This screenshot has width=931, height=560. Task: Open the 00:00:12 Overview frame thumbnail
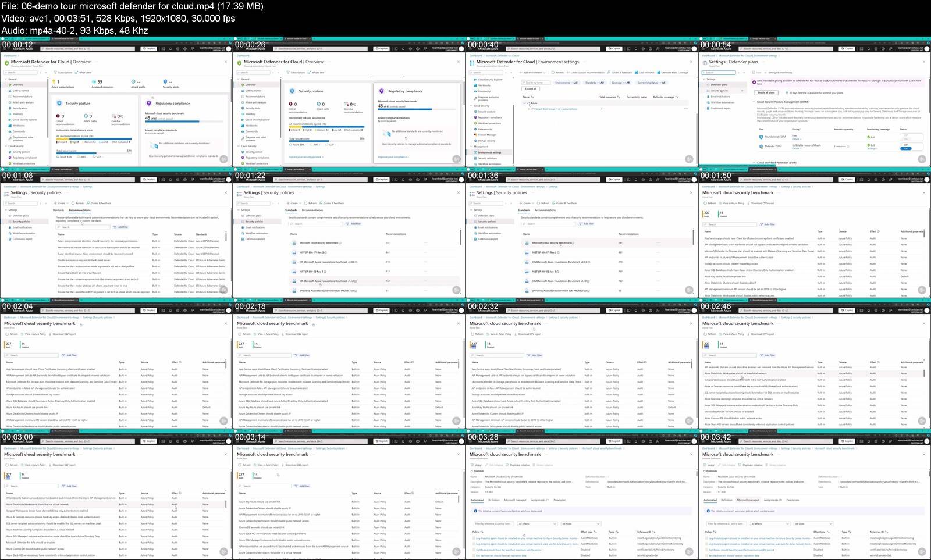click(x=116, y=103)
